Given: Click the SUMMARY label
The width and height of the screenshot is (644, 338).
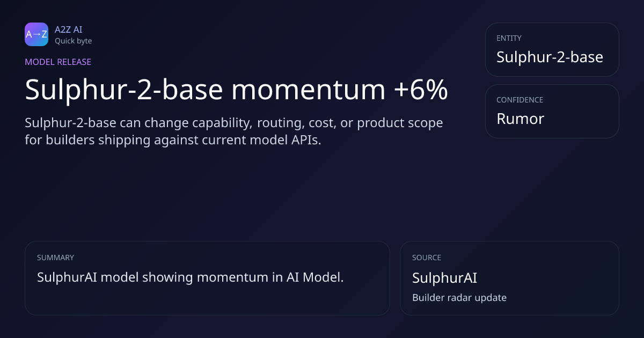Looking at the screenshot, I should [55, 258].
